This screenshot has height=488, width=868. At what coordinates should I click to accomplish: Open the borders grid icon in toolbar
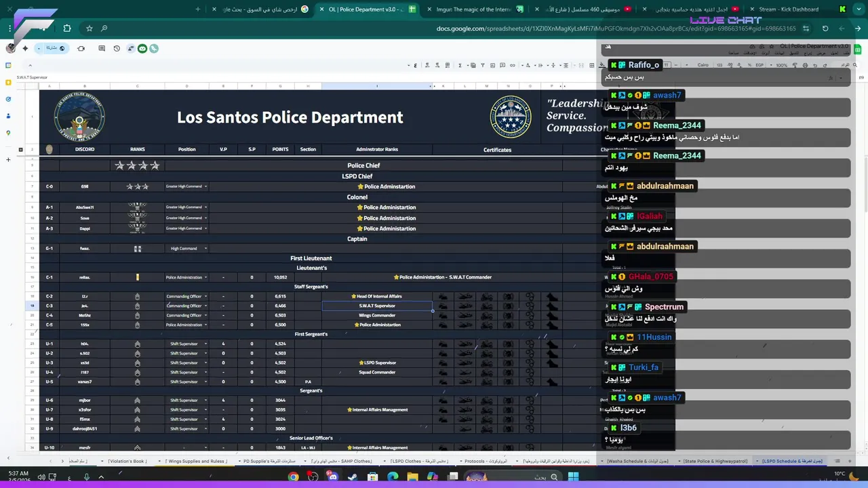click(x=592, y=65)
